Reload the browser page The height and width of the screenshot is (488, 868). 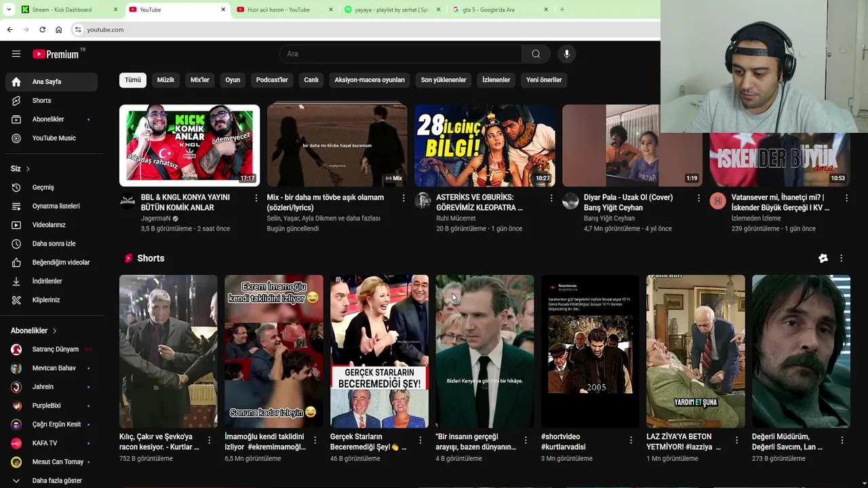(x=42, y=30)
